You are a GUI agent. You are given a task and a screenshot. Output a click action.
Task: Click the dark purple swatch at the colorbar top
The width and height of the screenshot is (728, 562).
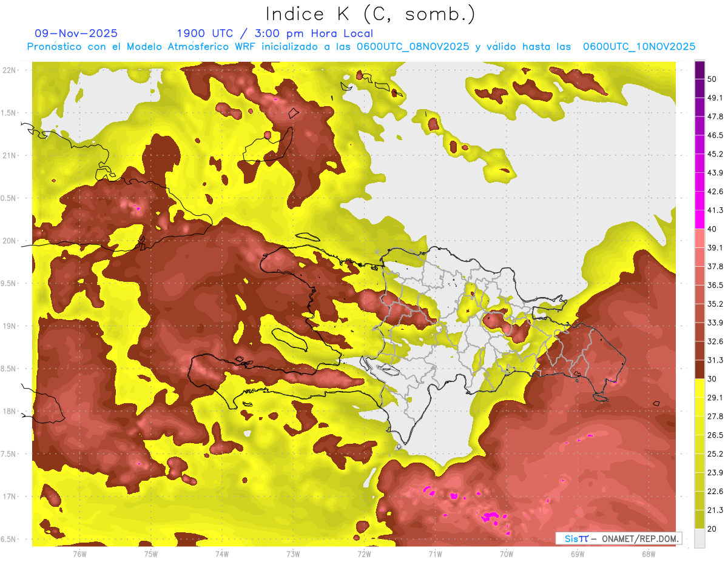699,70
